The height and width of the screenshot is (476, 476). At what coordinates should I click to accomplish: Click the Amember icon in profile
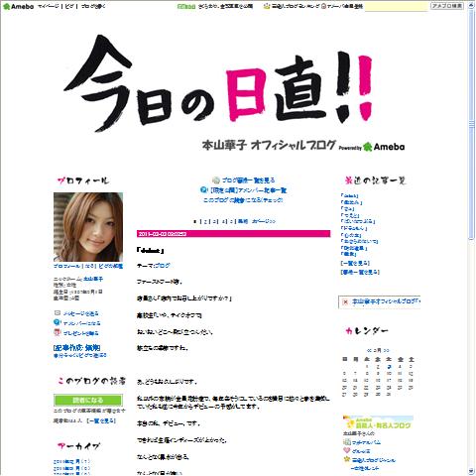[x=58, y=322]
